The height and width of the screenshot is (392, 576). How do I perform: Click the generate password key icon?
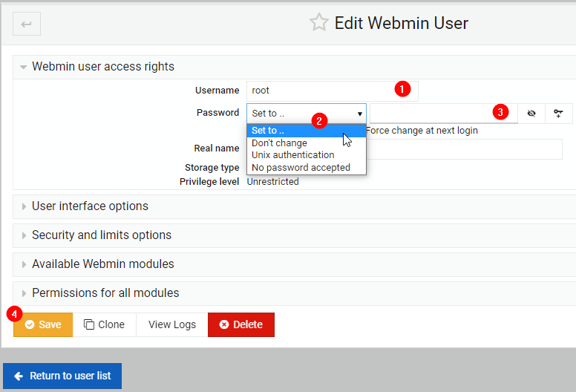(558, 114)
